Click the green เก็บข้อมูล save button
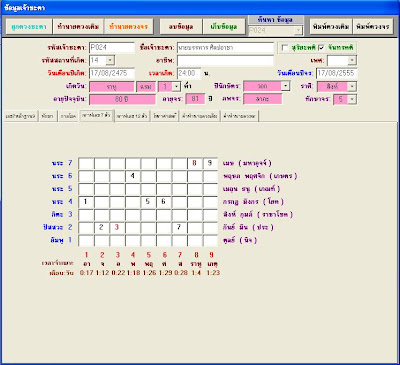 224,27
